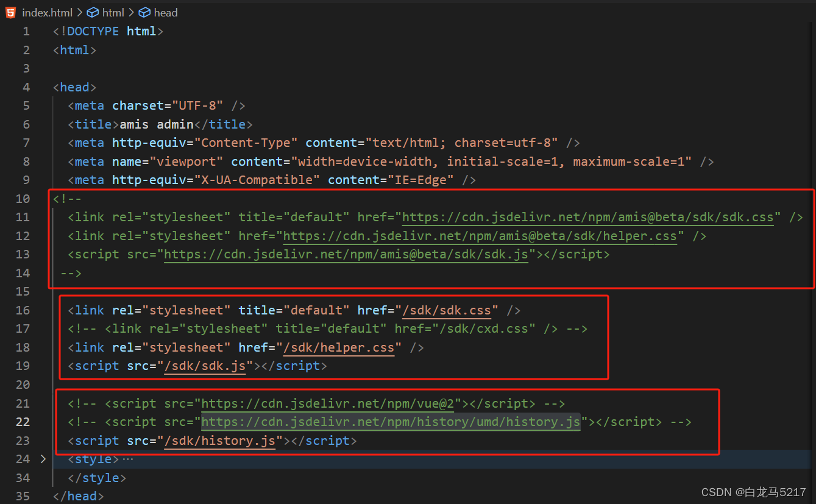
Task: Click the closing </head> tag on line 35
Action: click(79, 496)
